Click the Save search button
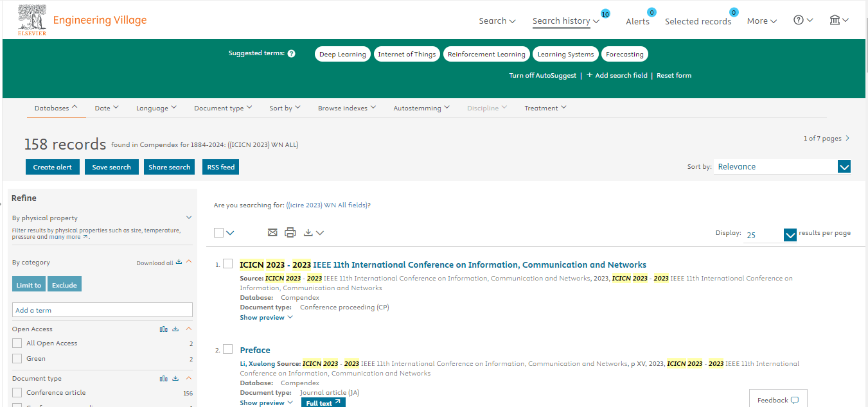 point(111,167)
